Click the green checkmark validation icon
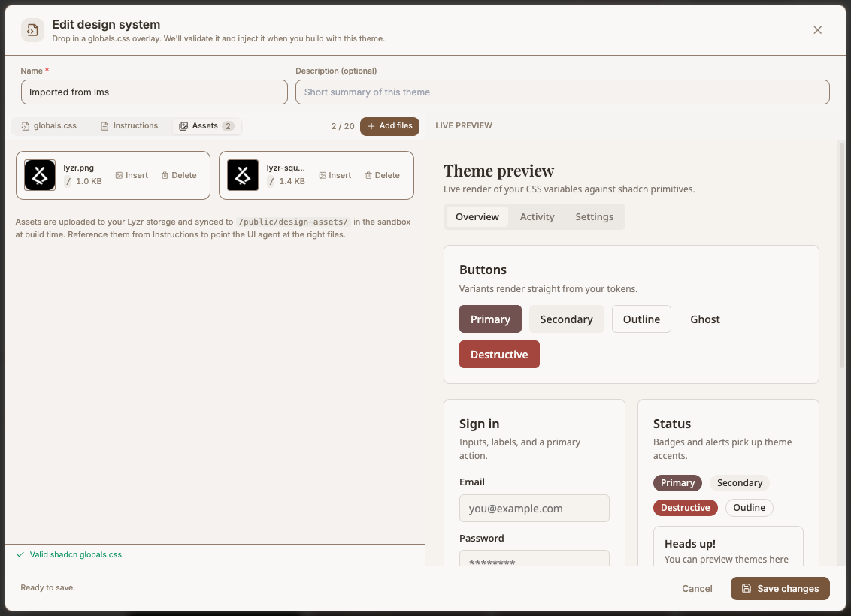Image resolution: width=851 pixels, height=616 pixels. coord(20,554)
